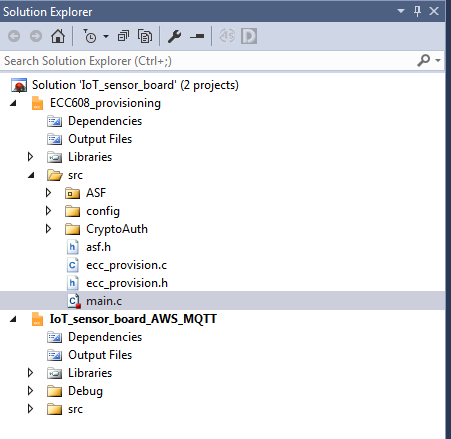Expand the ASF folder
This screenshot has height=439, width=451.
(48, 193)
